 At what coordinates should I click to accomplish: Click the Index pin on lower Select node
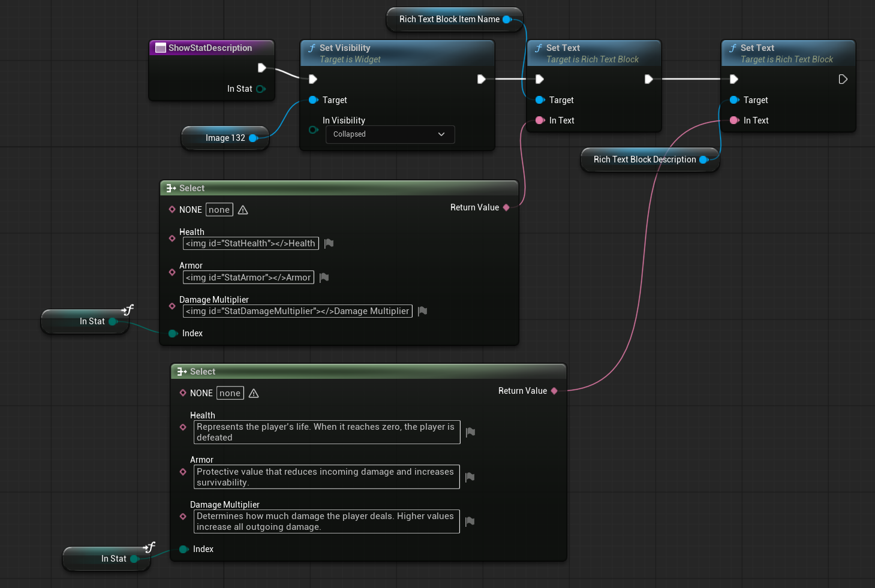click(184, 549)
